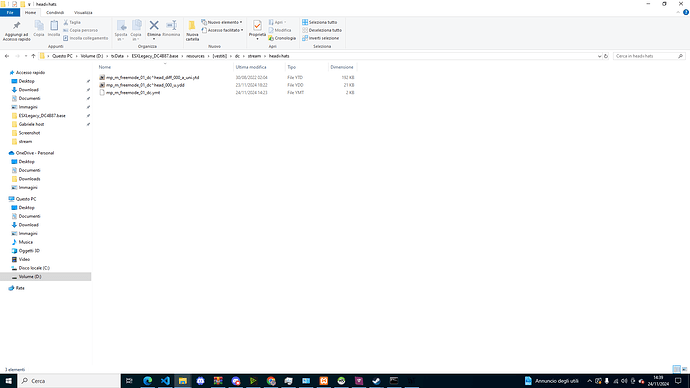
Task: Click Inverti selezione
Action: tap(320, 38)
